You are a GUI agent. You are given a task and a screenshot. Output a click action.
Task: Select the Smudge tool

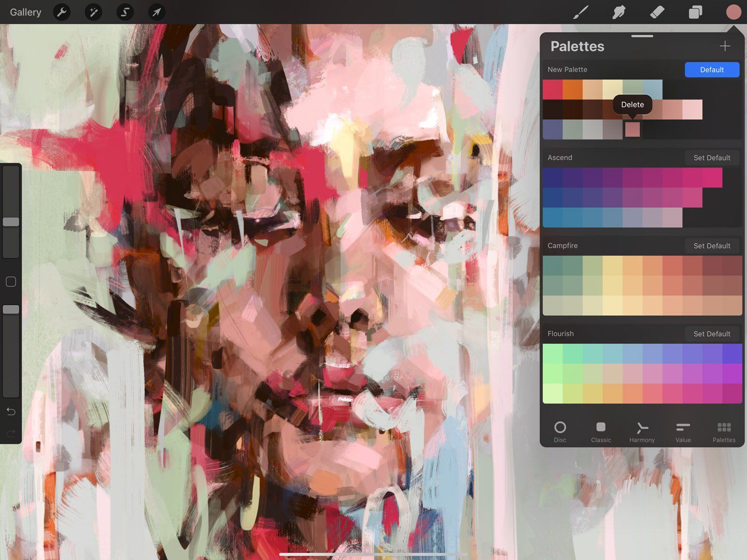point(618,12)
